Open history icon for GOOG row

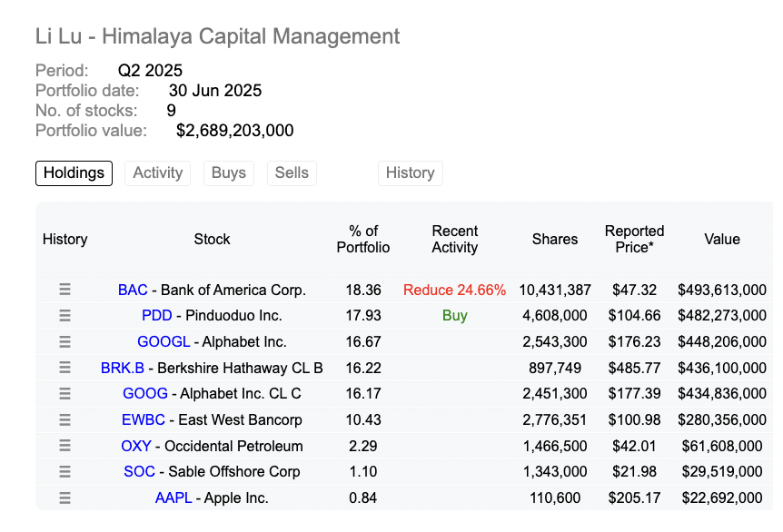[64, 394]
